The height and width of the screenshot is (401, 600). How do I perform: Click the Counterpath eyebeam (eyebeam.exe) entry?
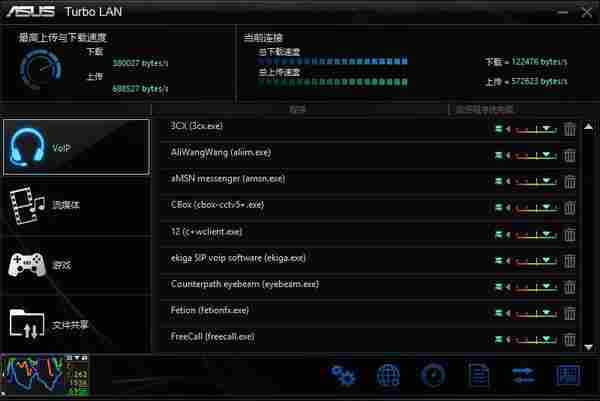point(245,284)
